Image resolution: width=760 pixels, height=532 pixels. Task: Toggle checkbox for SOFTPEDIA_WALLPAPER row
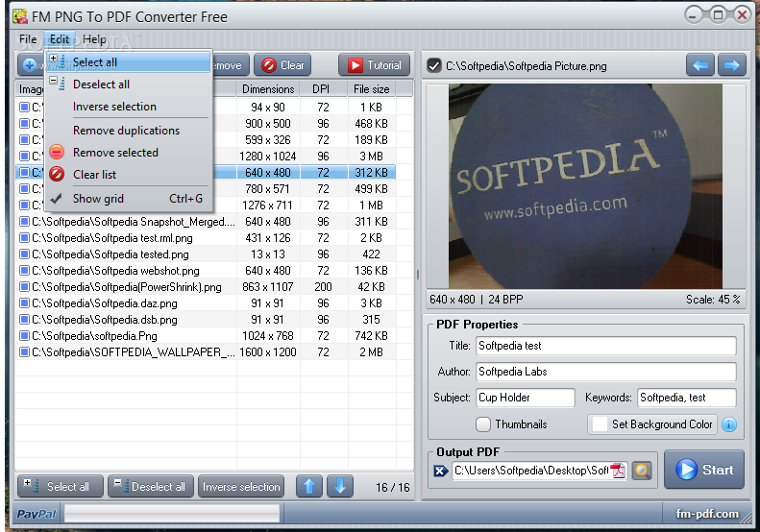point(24,352)
